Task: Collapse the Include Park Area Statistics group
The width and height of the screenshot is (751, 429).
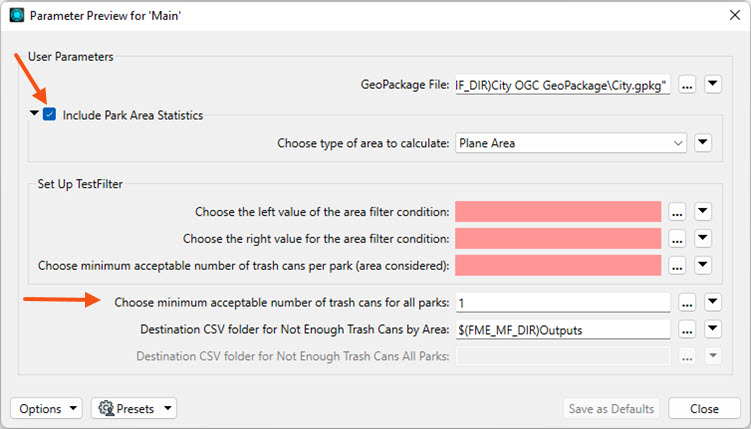Action: (34, 113)
